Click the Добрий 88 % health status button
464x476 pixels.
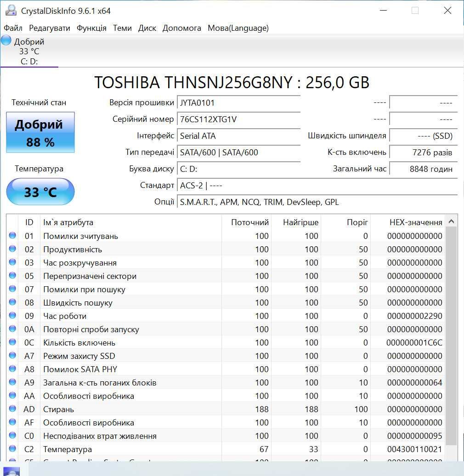[40, 132]
